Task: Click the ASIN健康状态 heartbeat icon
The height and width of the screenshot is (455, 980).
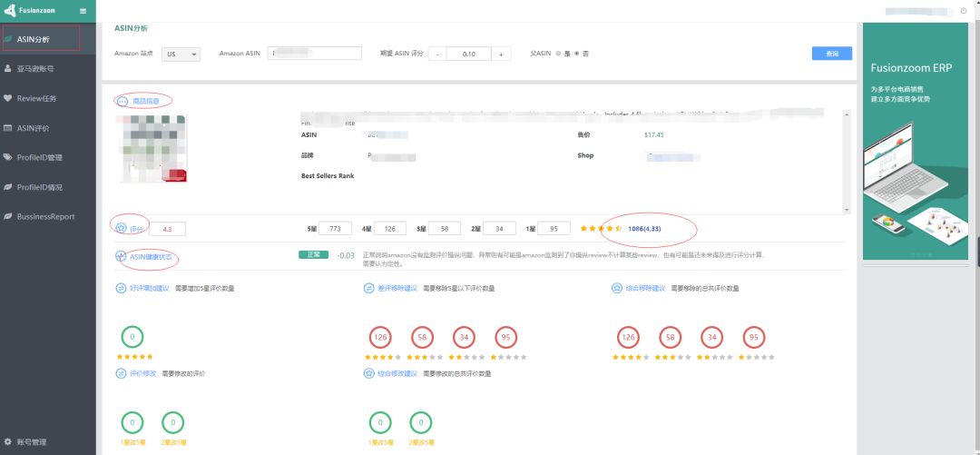Action: point(121,257)
